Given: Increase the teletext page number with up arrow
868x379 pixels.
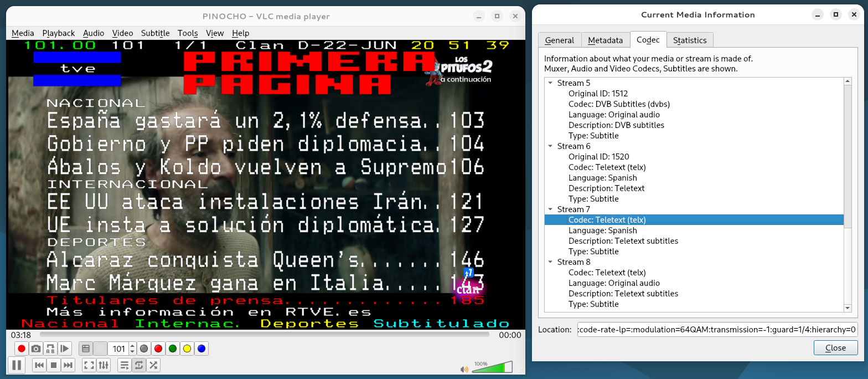Looking at the screenshot, I should (132, 346).
